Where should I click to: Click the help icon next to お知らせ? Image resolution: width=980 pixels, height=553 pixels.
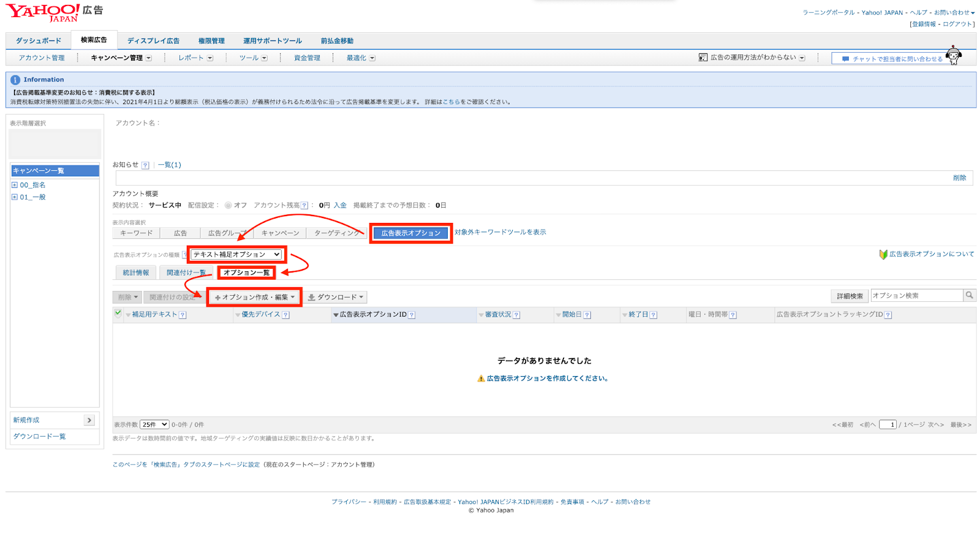click(x=145, y=165)
